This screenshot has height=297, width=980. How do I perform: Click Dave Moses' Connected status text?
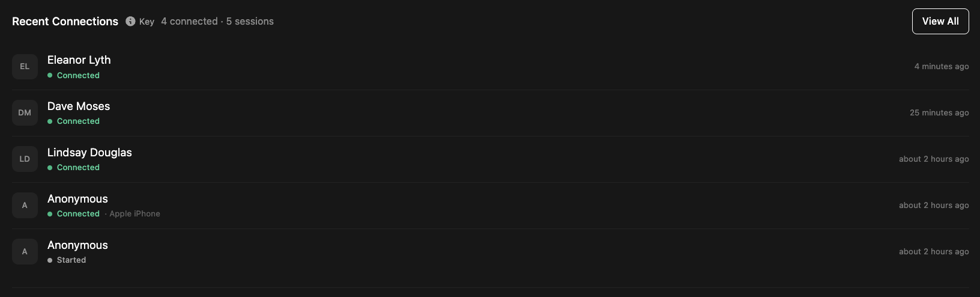(x=78, y=121)
